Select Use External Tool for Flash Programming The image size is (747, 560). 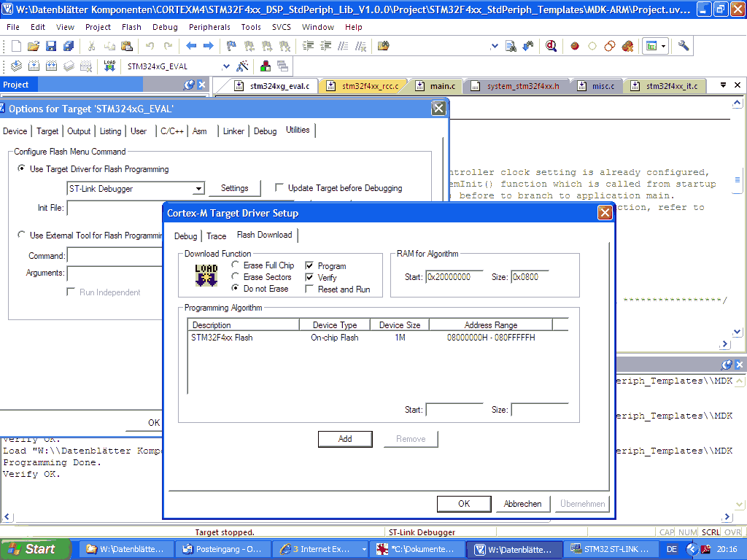[21, 234]
